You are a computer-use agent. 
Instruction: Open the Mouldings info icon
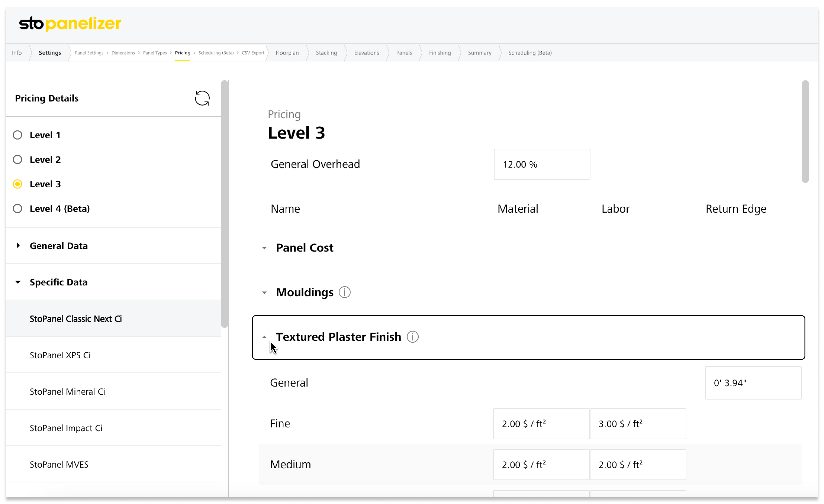point(344,292)
